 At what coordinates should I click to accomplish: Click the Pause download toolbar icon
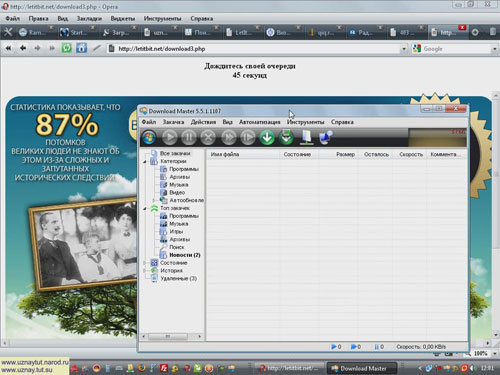[189, 137]
